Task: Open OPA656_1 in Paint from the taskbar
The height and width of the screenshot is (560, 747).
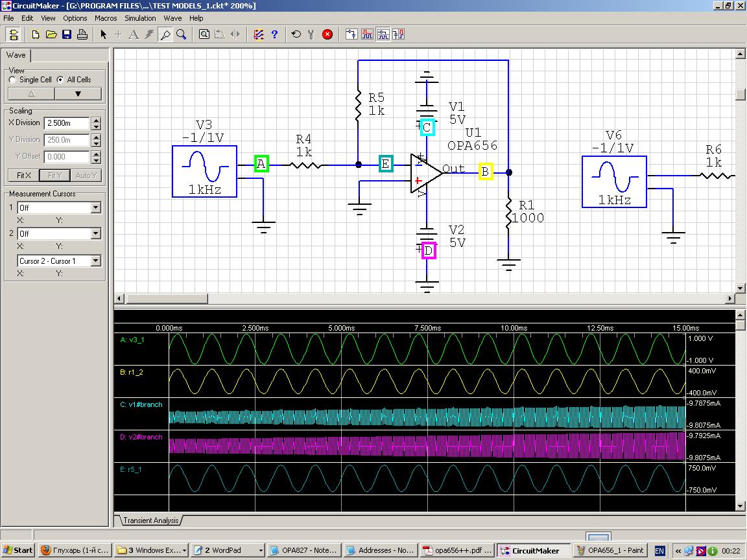Action: tap(610, 550)
